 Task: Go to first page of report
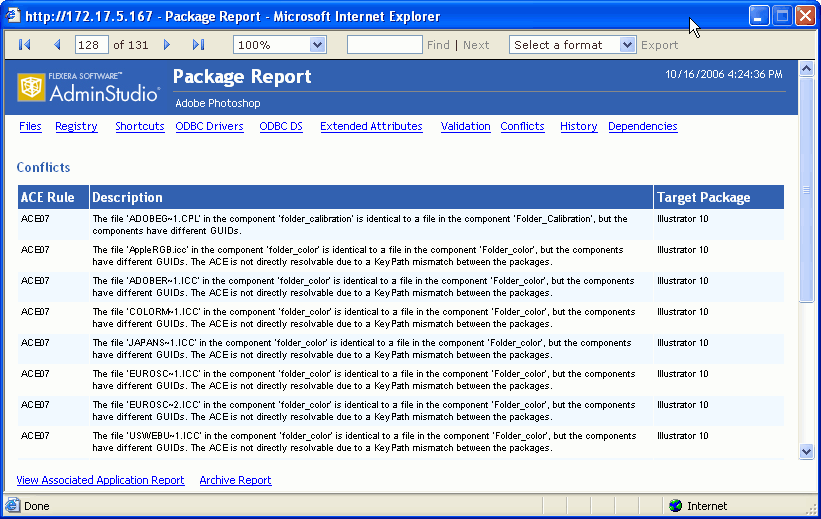click(25, 45)
